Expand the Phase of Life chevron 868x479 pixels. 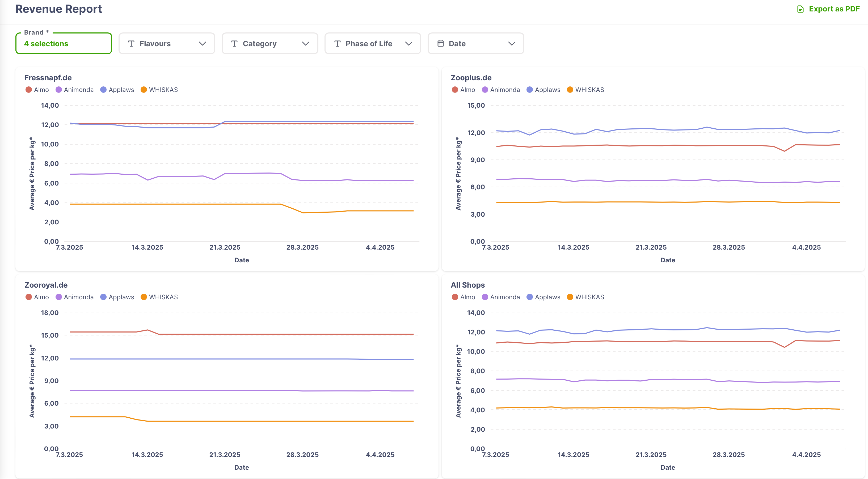409,44
